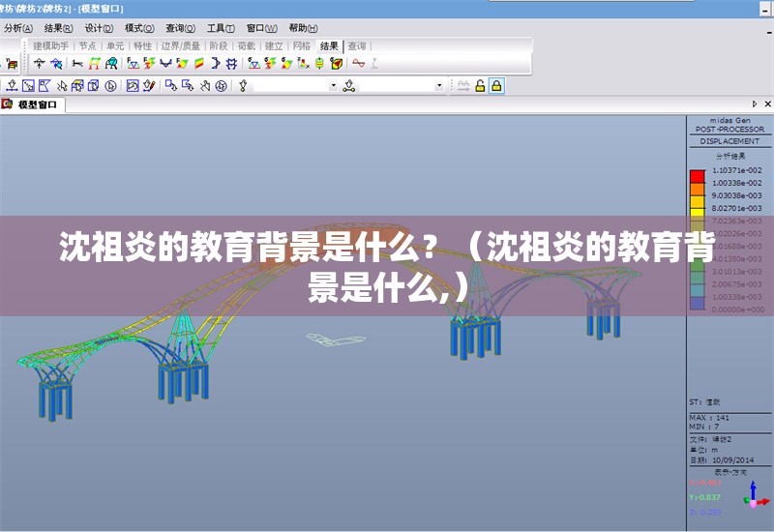Toggle the unlocked padlock icon
Viewport: 774px width, 532px height.
pos(480,86)
